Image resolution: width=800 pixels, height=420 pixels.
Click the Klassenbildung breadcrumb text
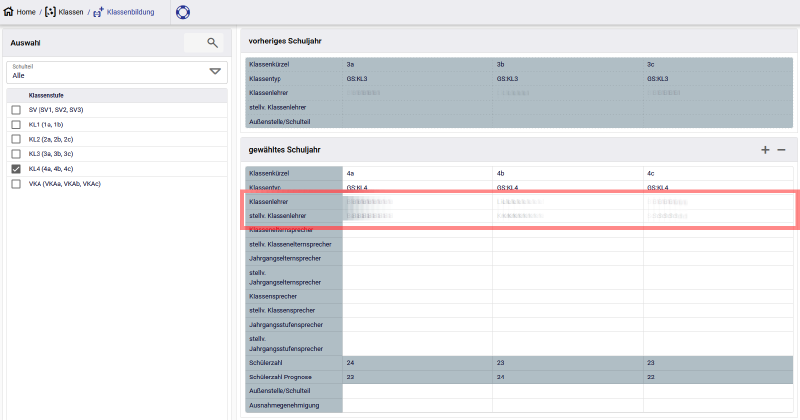(132, 12)
